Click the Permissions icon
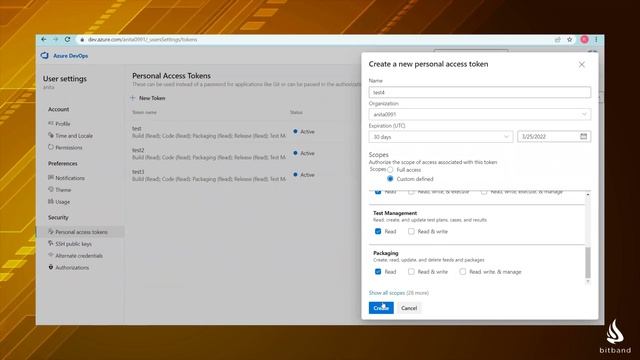Image resolution: width=640 pixels, height=360 pixels. 51,147
